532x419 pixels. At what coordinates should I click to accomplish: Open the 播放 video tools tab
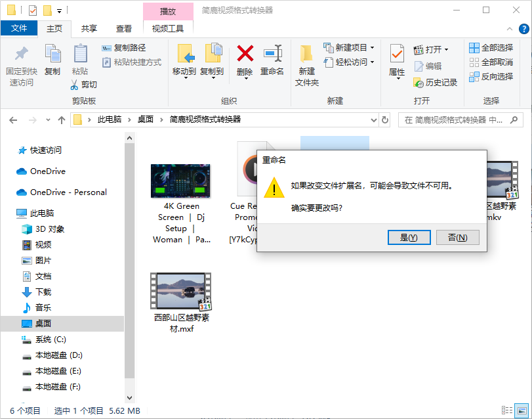tap(167, 10)
